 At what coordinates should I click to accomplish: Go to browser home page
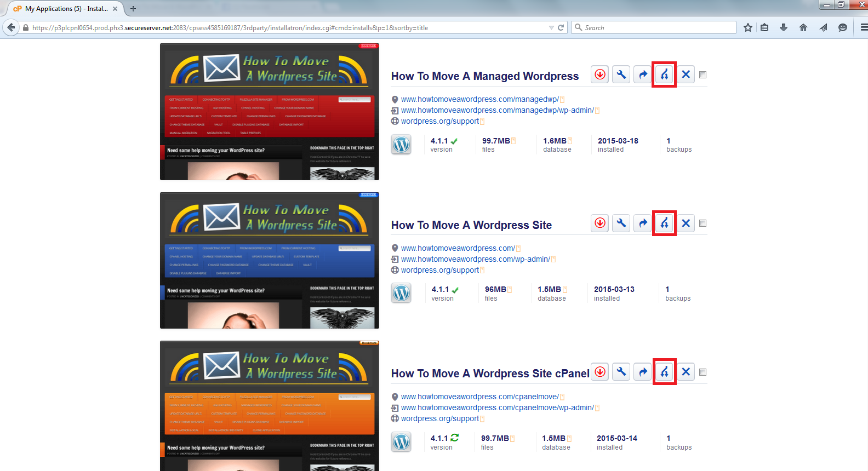803,27
